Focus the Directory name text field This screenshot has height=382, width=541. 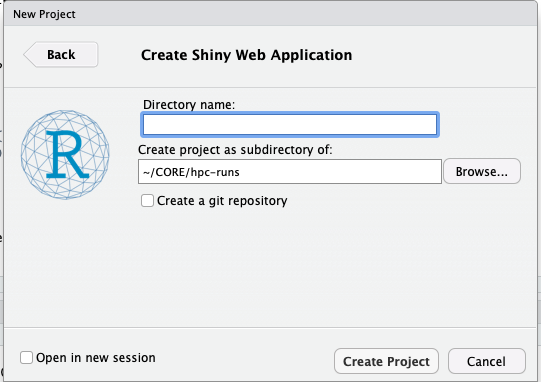tap(290, 125)
